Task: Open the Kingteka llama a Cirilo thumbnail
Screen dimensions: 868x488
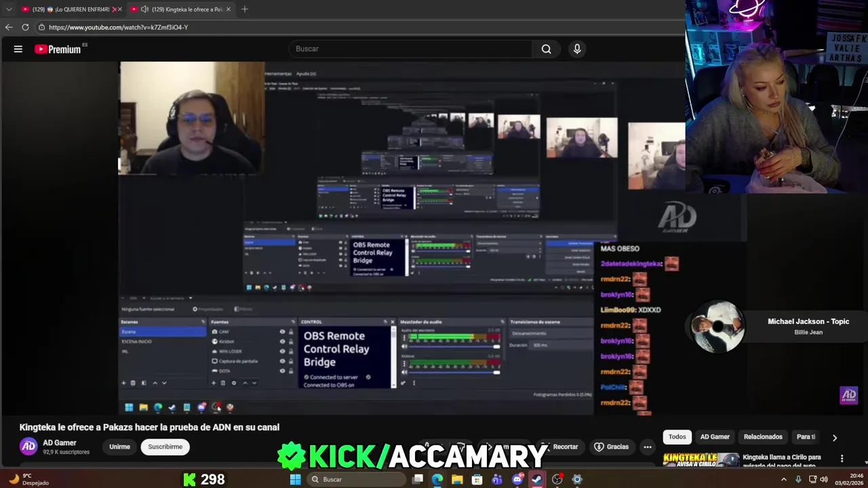Action: (x=701, y=460)
